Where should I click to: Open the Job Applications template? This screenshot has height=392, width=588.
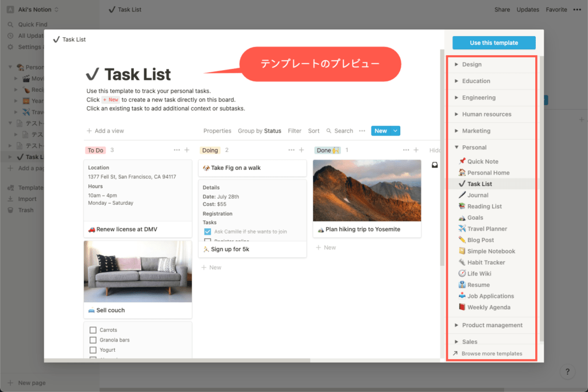(490, 296)
